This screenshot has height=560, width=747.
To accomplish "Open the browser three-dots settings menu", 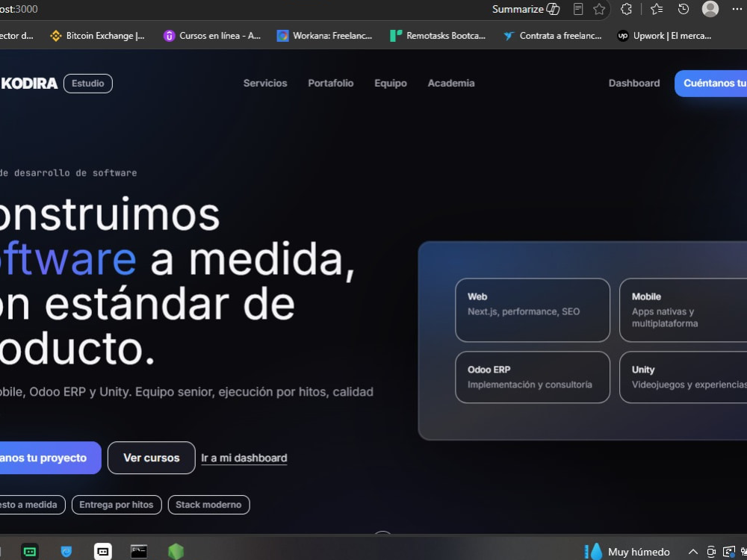I will 737,9.
